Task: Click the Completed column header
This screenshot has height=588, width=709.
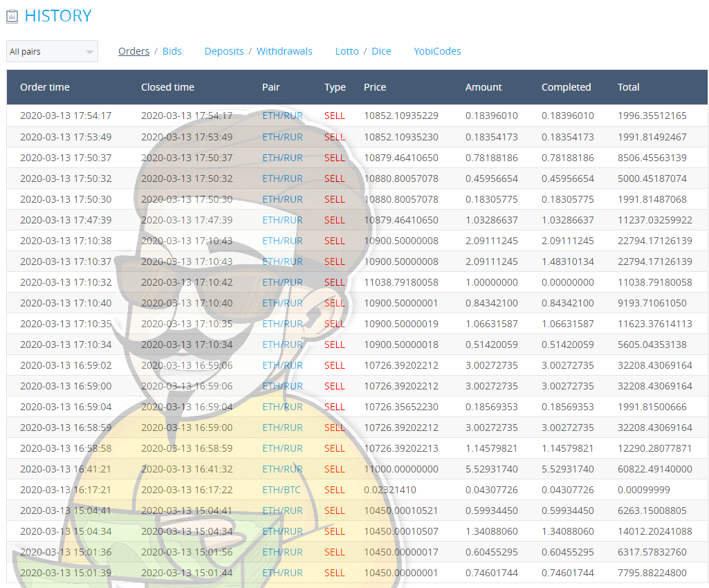Action: [566, 87]
